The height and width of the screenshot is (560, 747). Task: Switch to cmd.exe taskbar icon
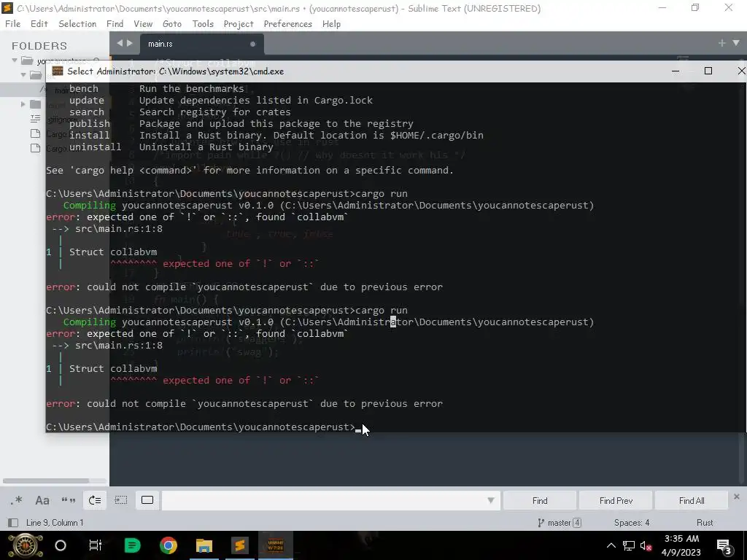pos(275,545)
